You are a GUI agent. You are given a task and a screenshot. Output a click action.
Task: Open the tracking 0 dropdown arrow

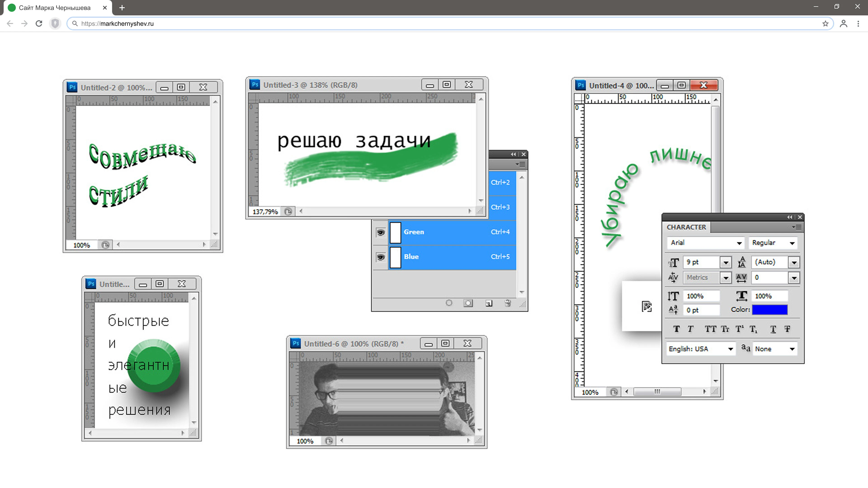794,278
